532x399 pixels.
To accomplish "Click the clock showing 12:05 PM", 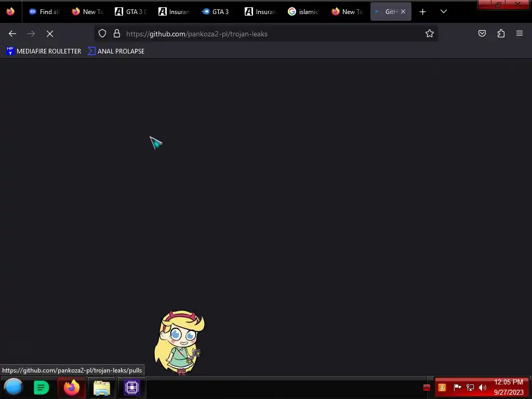I will (x=508, y=382).
